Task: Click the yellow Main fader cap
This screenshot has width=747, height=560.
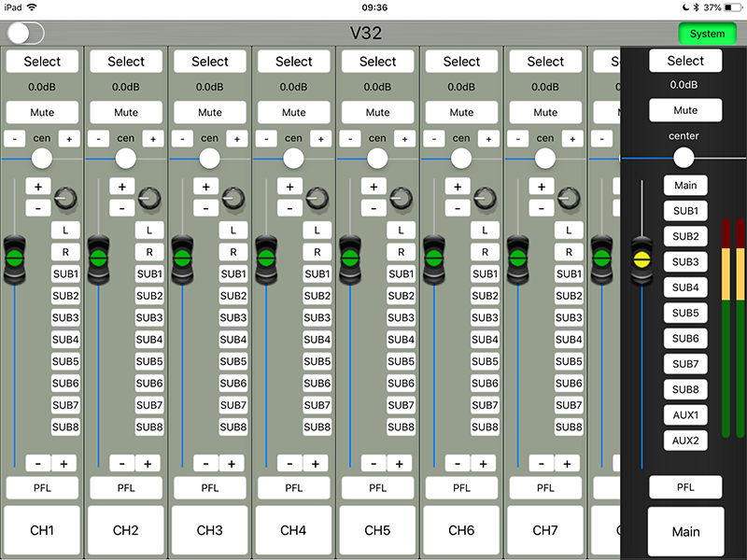Action: (641, 253)
